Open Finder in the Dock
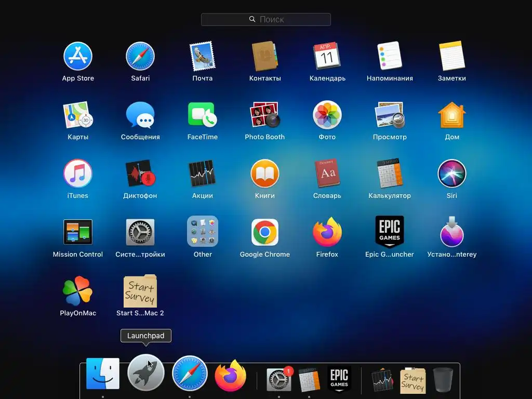Image resolution: width=532 pixels, height=399 pixels. point(103,373)
